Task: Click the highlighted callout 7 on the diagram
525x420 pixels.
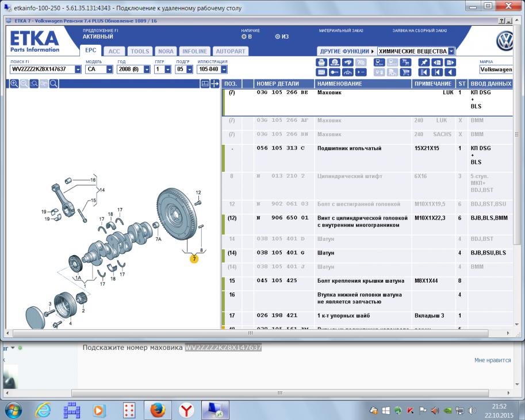Action: (194, 259)
